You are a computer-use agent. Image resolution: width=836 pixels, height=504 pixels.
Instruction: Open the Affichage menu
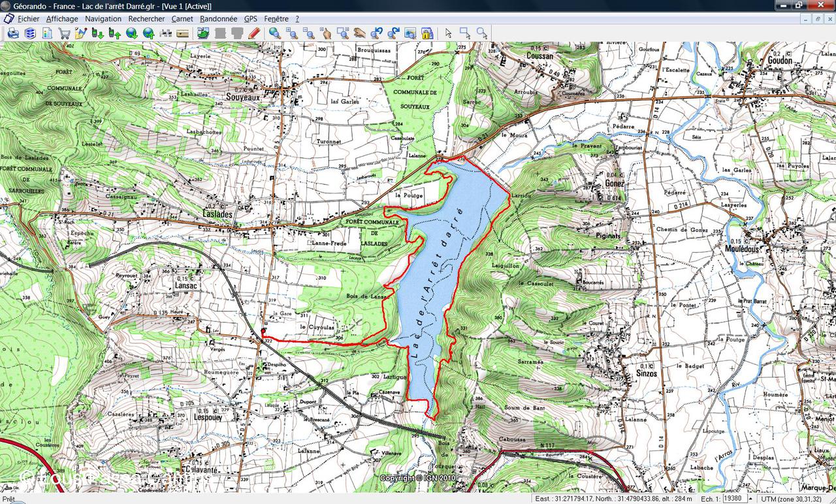pos(62,19)
